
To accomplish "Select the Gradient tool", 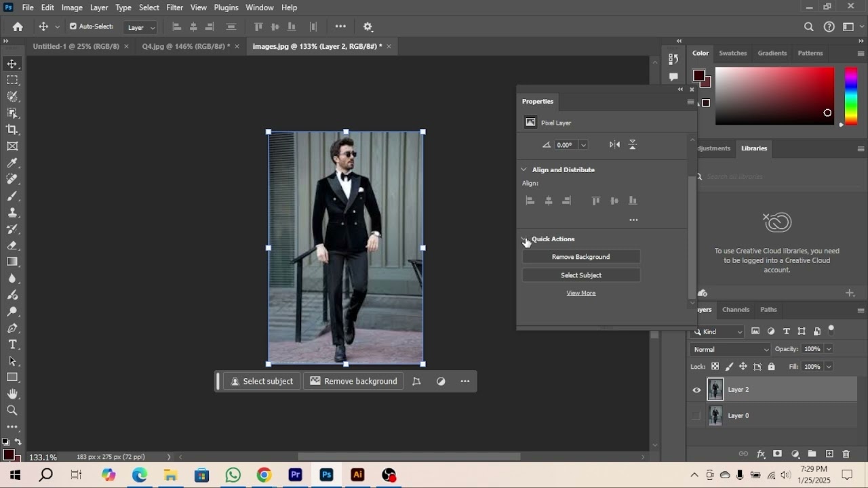I will (x=12, y=262).
